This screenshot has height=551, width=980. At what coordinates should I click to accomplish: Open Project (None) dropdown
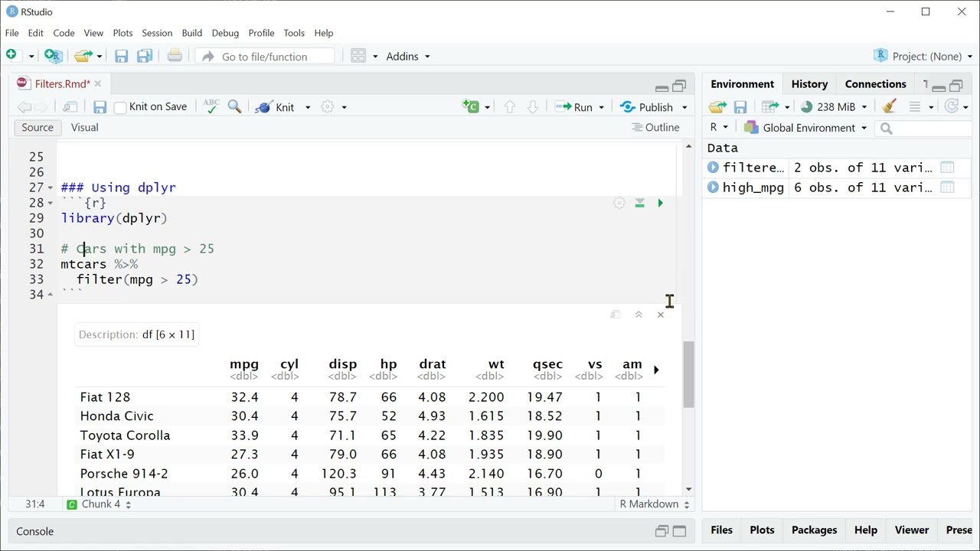923,56
